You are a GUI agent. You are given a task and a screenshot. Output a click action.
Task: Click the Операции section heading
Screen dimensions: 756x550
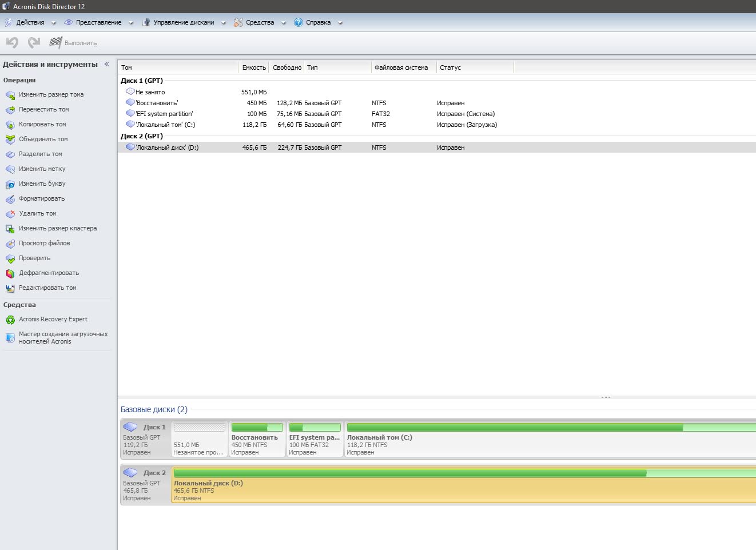pos(19,80)
